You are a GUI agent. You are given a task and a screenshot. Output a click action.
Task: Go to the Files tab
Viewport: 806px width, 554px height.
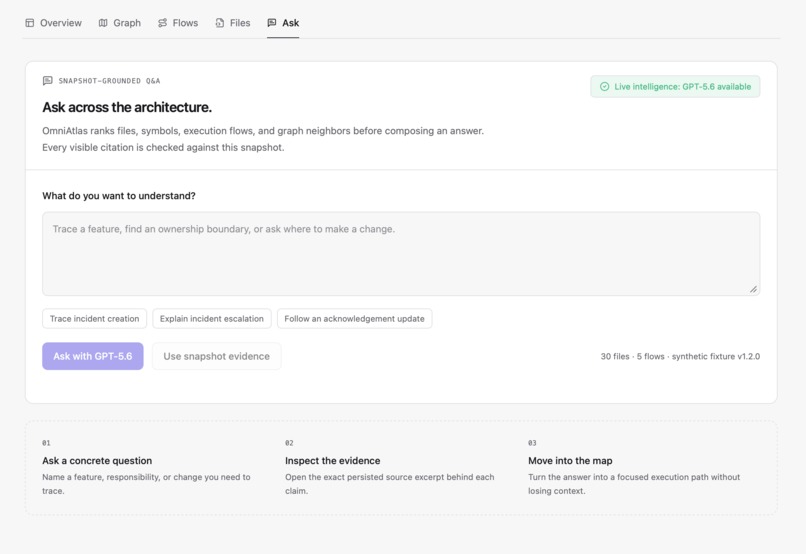pos(233,23)
